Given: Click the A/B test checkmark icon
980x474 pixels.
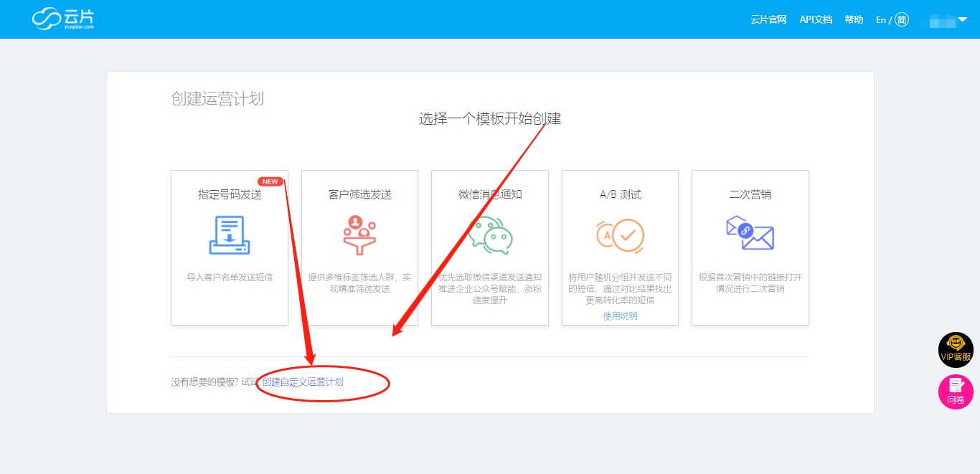Looking at the screenshot, I should 620,235.
